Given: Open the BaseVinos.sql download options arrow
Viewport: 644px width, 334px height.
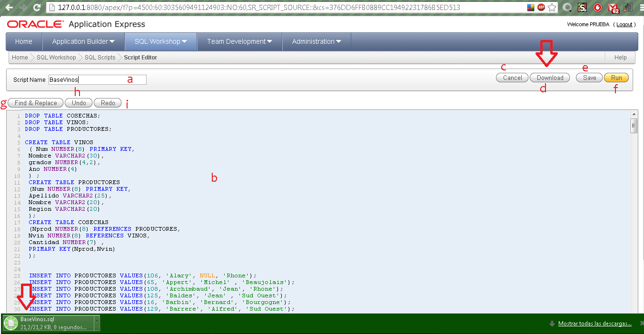Looking at the screenshot, I should tap(97, 323).
